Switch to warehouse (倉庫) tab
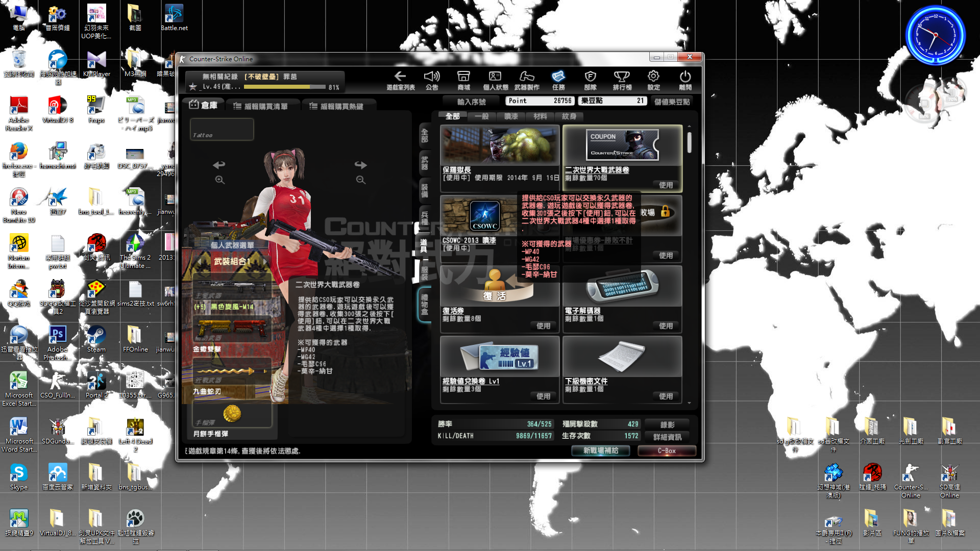Screen dimensions: 980x551 coord(203,105)
